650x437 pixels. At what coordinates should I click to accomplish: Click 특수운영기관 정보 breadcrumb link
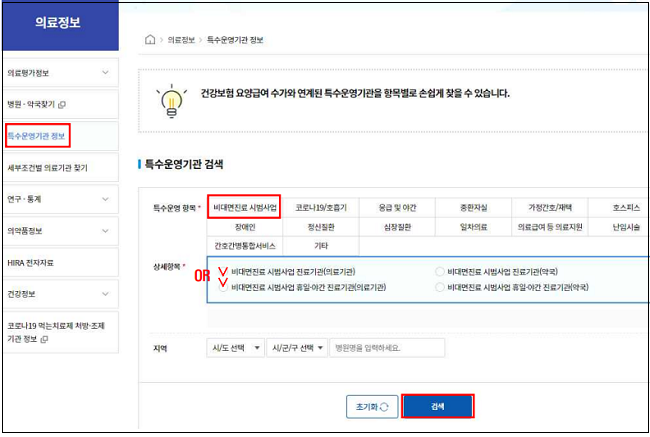235,40
